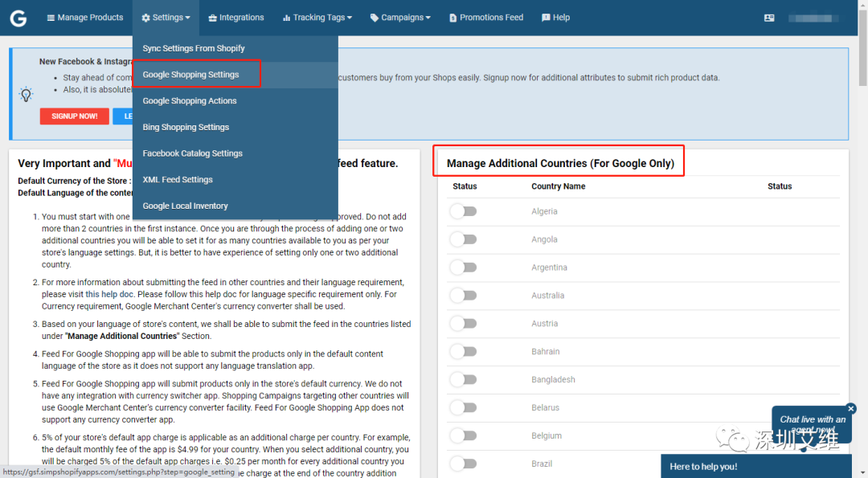Image resolution: width=868 pixels, height=478 pixels.
Task: Enable the Argentina country toggle
Action: (x=464, y=268)
